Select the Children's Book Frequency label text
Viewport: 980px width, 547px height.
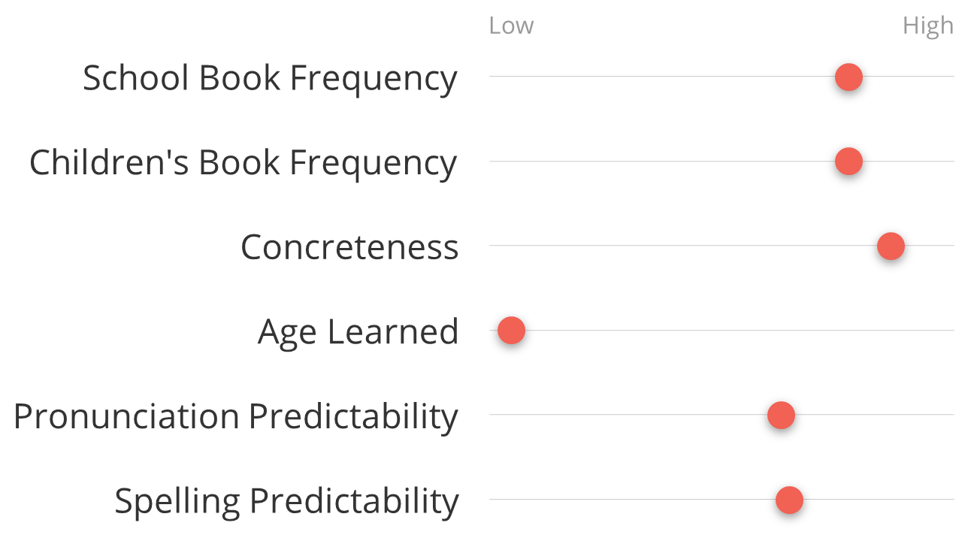243,163
